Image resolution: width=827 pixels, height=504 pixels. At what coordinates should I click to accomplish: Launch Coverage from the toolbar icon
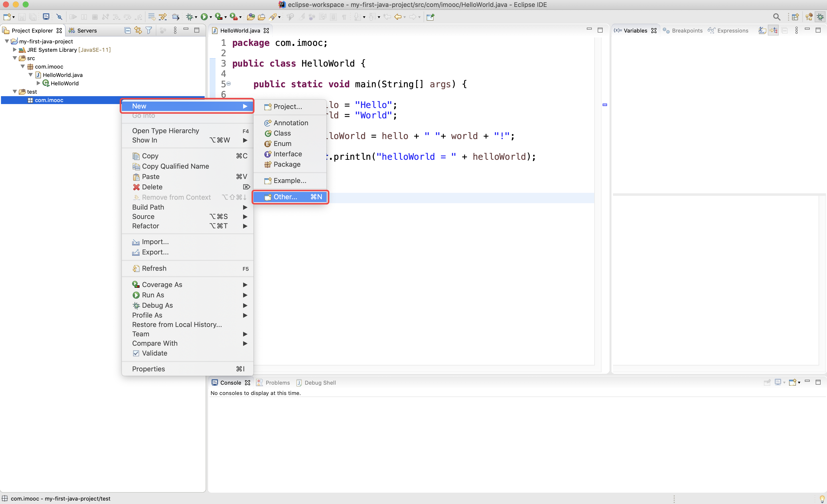coord(218,17)
